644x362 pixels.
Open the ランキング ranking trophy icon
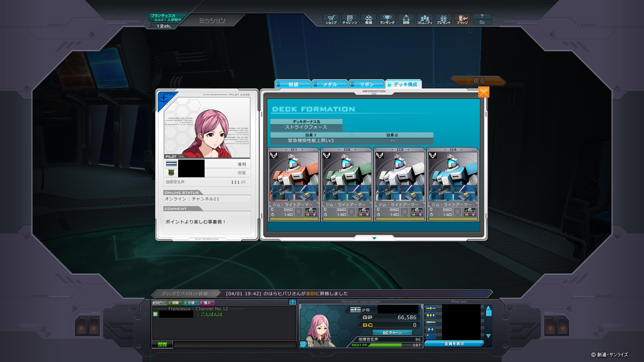click(387, 19)
